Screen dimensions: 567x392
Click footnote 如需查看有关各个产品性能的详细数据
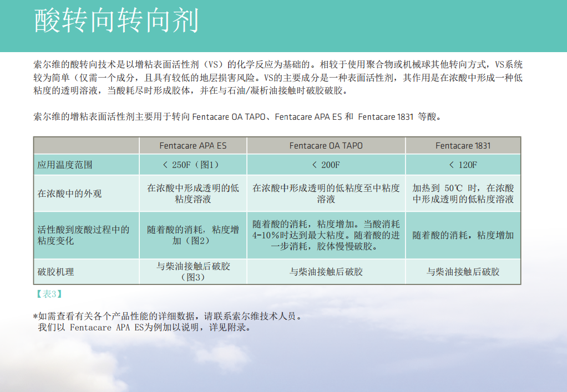coord(168,316)
